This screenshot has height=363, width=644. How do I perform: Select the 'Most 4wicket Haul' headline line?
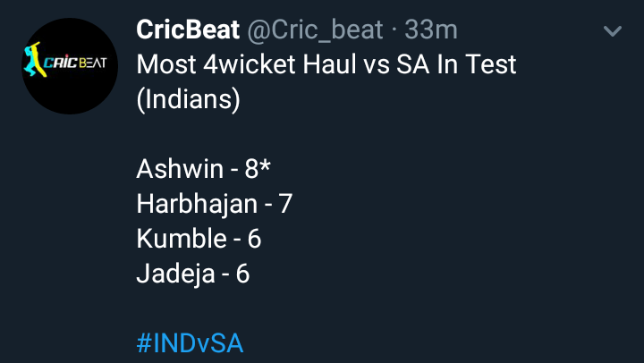(x=326, y=64)
